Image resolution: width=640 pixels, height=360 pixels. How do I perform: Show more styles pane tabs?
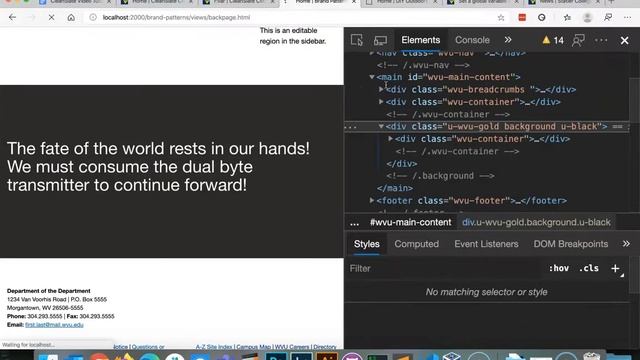tap(626, 244)
